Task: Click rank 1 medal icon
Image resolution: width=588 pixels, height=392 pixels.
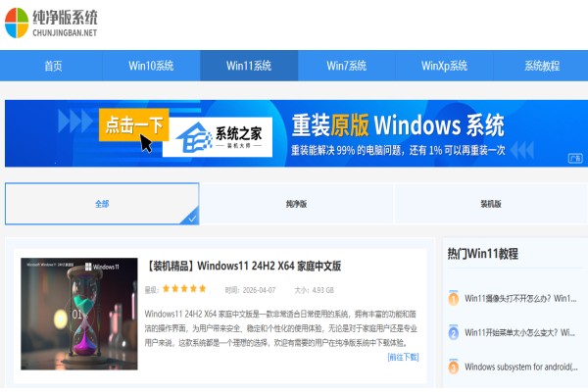Action: (x=454, y=299)
